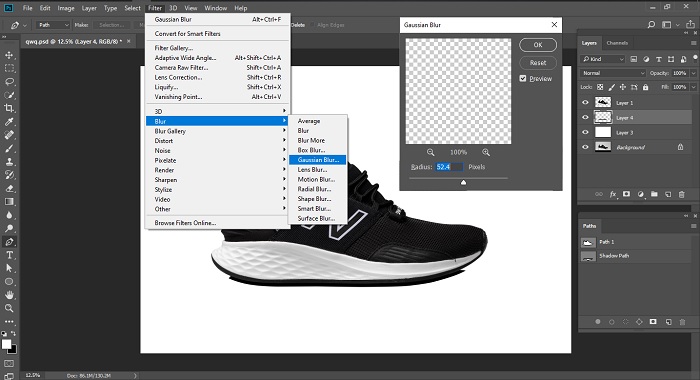Zoom in the Gaussian Blur preview
700x380 pixels.
point(486,152)
